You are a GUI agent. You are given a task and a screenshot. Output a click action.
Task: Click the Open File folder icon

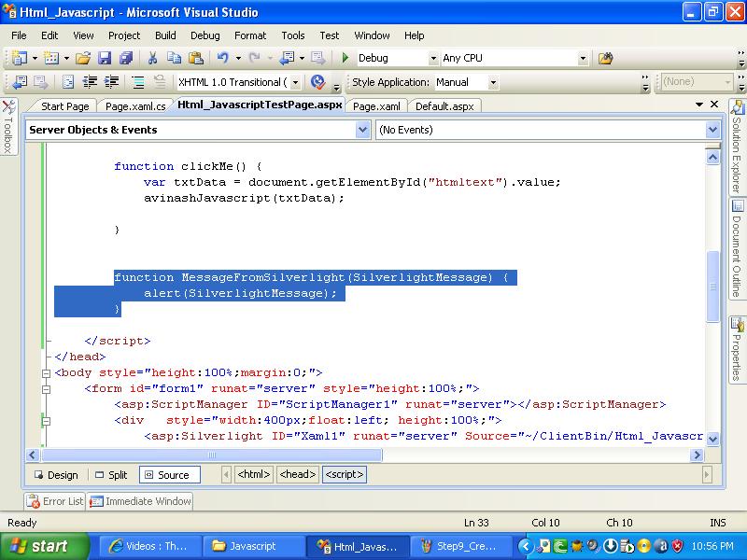tap(83, 58)
